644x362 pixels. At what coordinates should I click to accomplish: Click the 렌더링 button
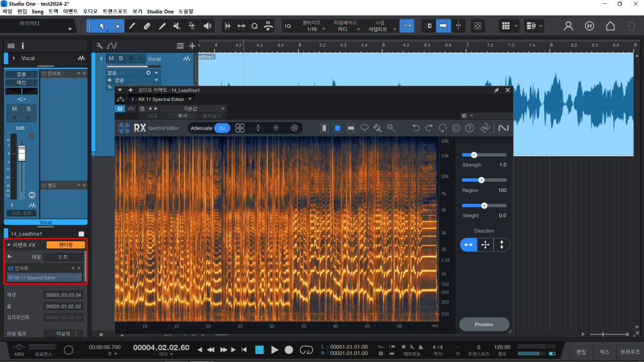point(65,245)
